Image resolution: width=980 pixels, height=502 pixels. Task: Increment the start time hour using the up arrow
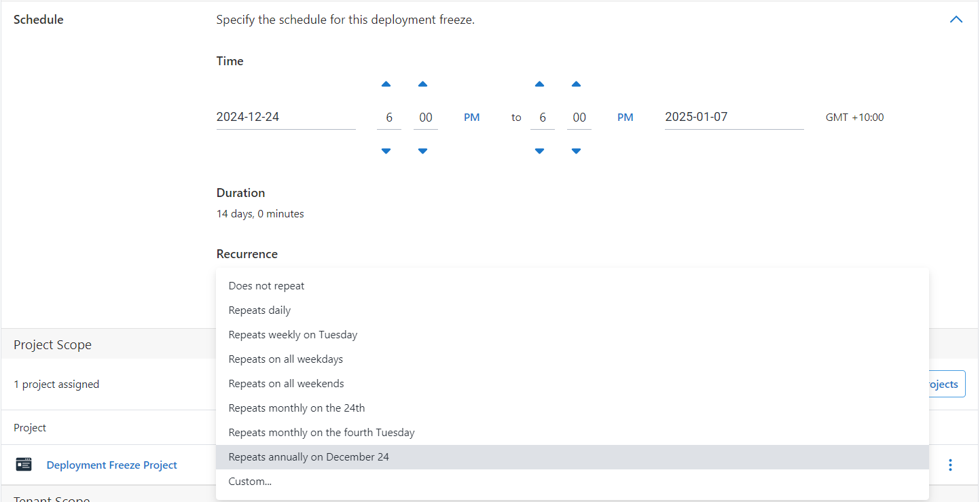tap(386, 84)
